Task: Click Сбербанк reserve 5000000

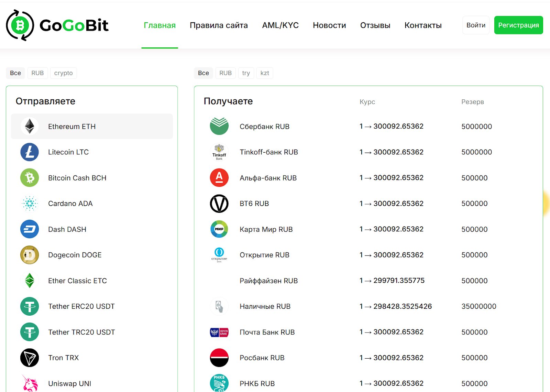Action: coord(477,127)
